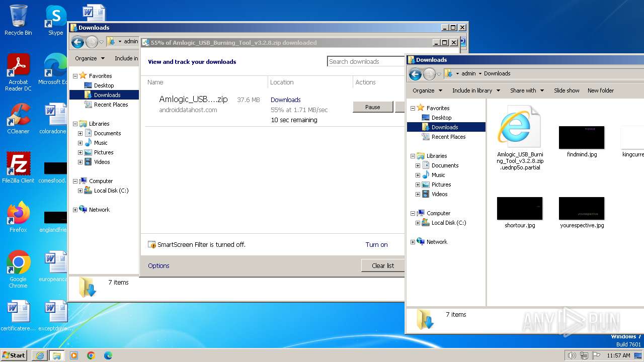This screenshot has height=362, width=644.
Task: Select Recent Places in front window
Action: click(448, 137)
